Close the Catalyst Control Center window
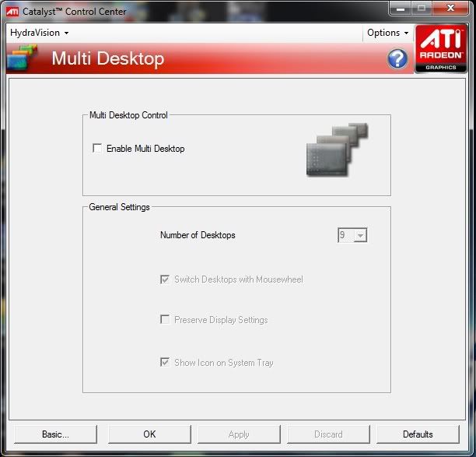Screen dimensions: 476x457 pos(451,9)
